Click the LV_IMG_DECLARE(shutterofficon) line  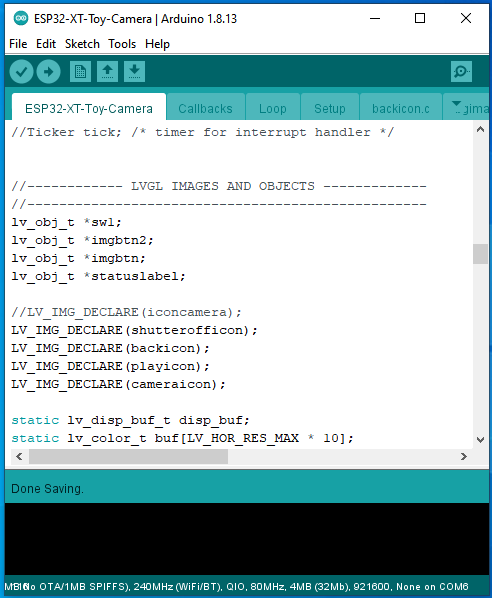(x=135, y=330)
